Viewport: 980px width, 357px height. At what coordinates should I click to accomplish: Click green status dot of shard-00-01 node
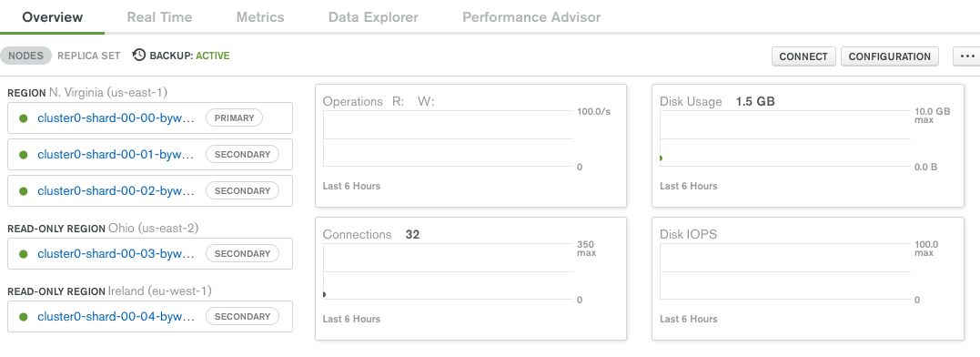(23, 155)
